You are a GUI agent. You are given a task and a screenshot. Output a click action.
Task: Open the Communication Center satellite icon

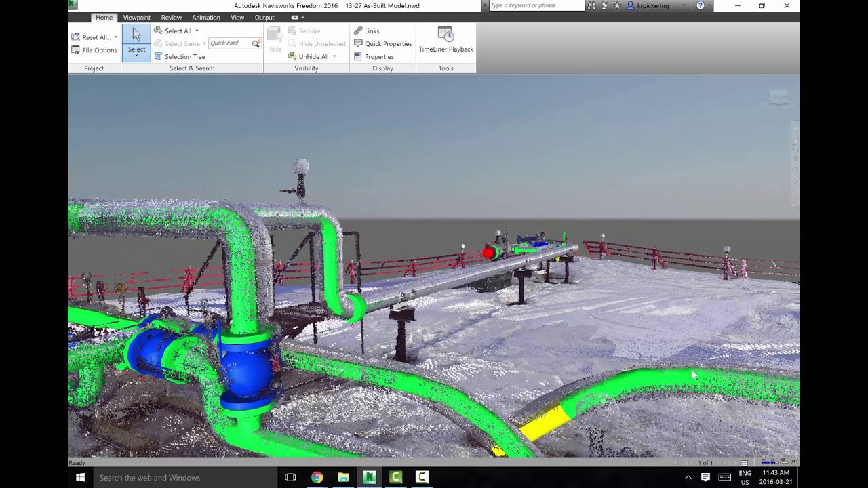pos(604,5)
